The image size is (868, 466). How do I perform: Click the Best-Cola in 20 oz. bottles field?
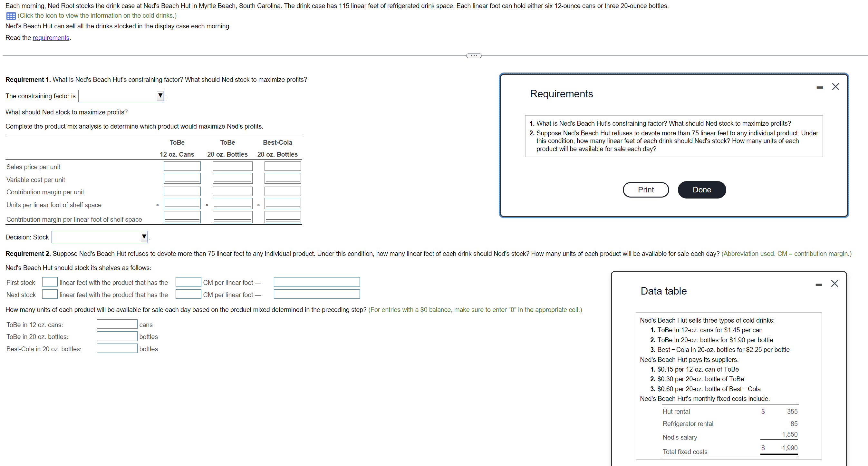click(117, 348)
